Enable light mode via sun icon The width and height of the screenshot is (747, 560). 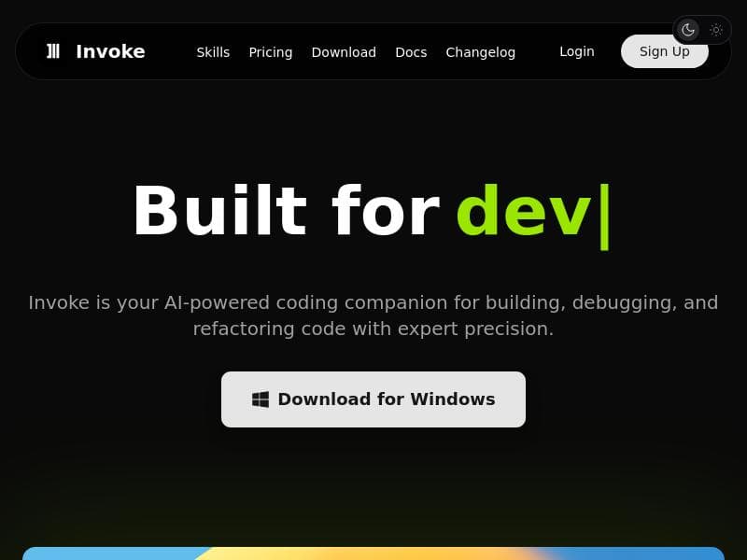716,30
